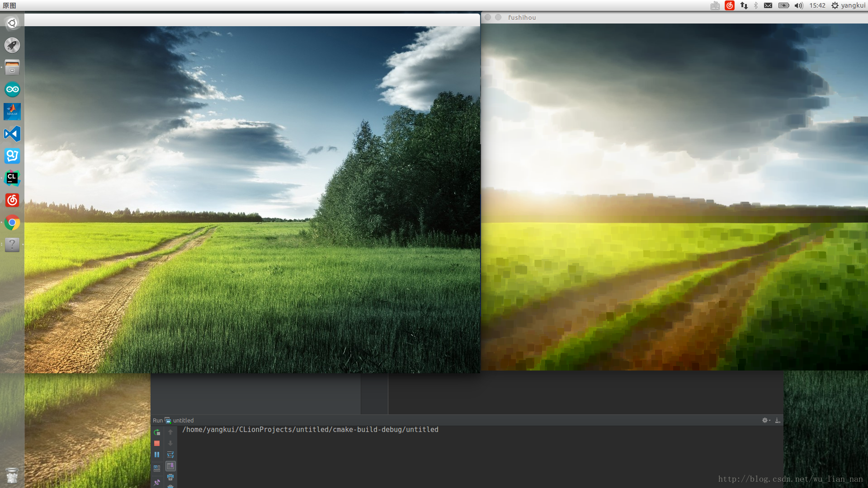Click the up-arrow in the Run console

click(x=170, y=432)
